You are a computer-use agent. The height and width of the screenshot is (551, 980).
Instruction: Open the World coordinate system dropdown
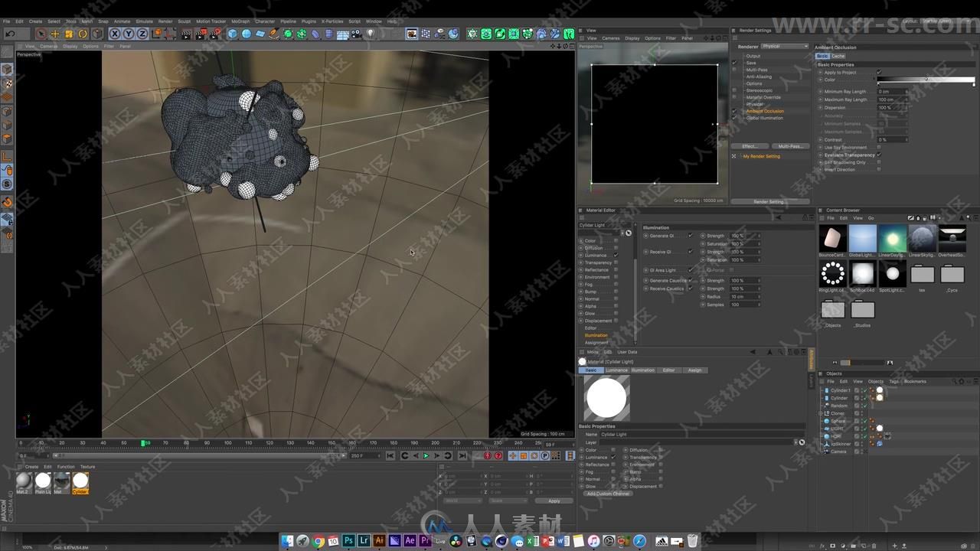point(462,500)
